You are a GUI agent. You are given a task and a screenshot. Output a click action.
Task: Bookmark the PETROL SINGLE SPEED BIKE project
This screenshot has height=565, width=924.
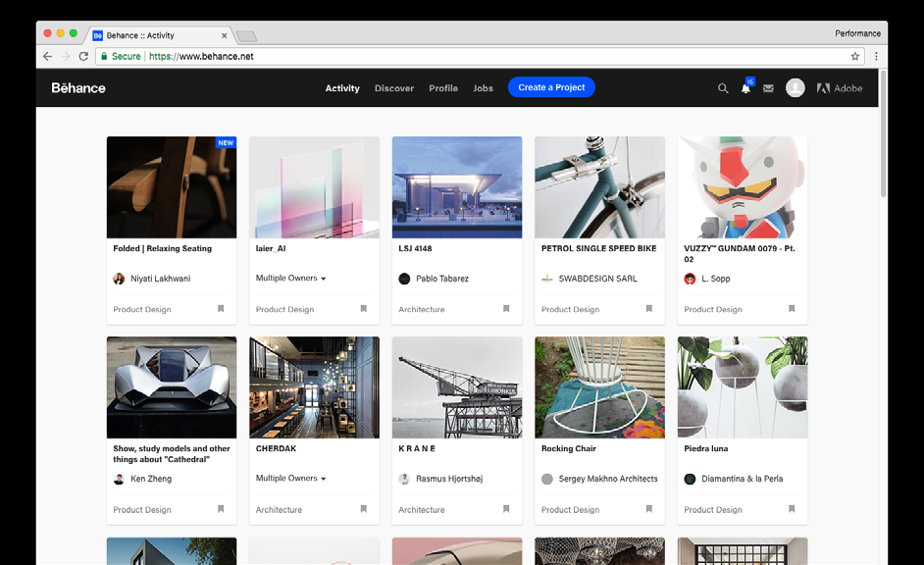point(648,309)
